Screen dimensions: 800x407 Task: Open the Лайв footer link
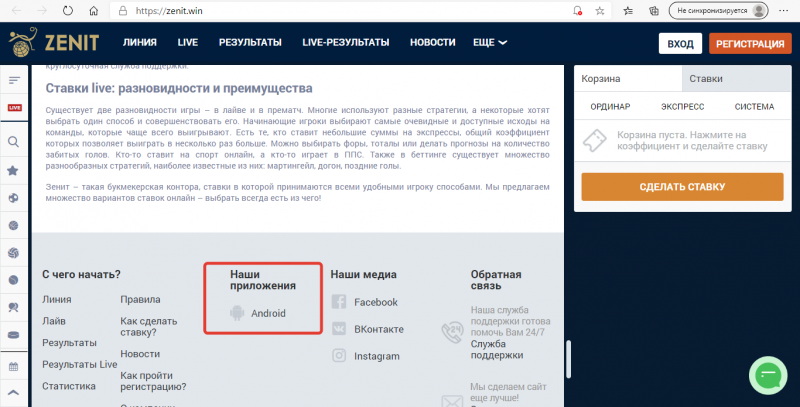(x=54, y=321)
